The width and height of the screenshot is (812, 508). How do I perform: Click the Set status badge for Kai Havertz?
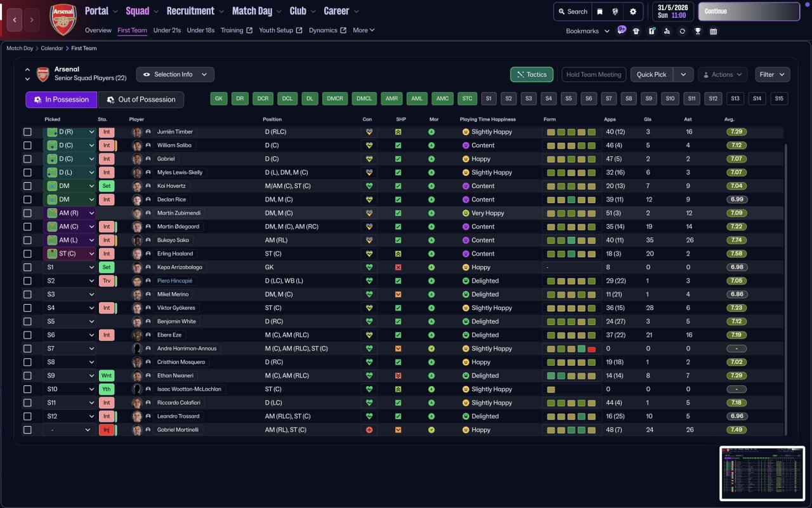coord(106,186)
